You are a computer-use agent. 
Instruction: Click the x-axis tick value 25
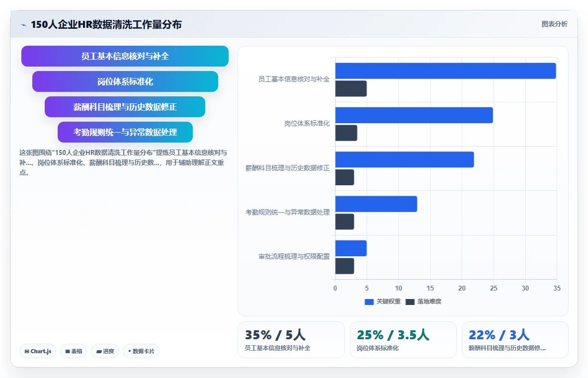(x=494, y=288)
